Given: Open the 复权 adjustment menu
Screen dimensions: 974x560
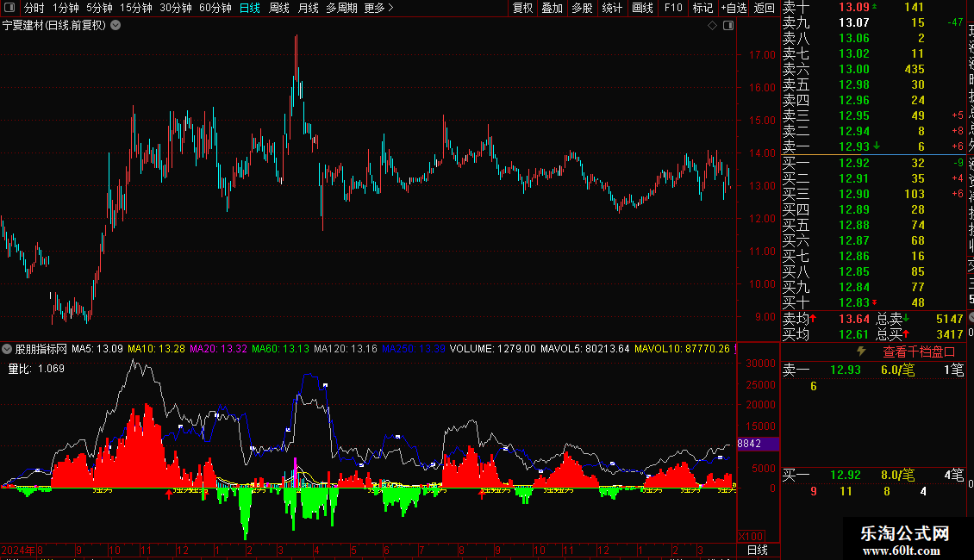Looking at the screenshot, I should pos(523,8).
